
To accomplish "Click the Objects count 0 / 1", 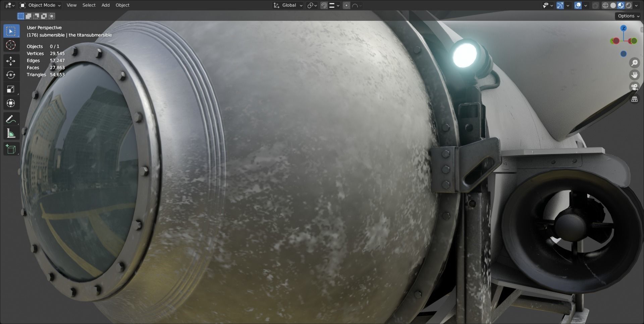I will click(x=55, y=46).
